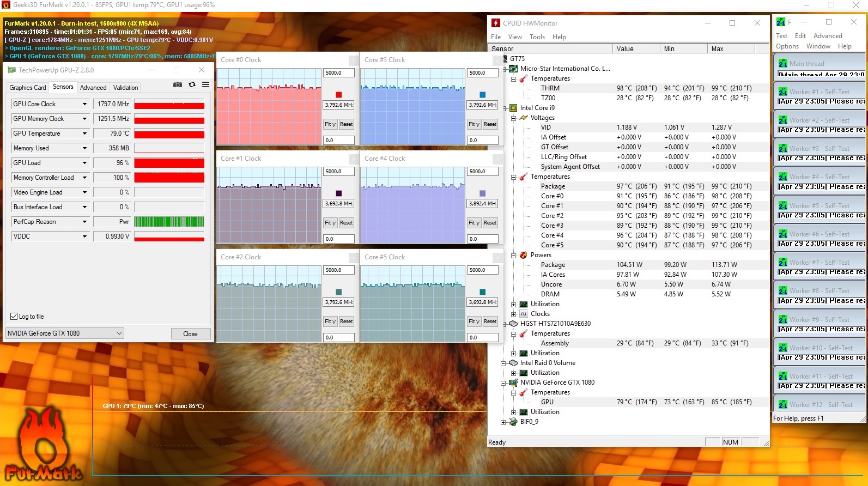This screenshot has height=486, width=868.
Task: Click the dark purple swatch in Core #1 Clock
Action: point(338,193)
